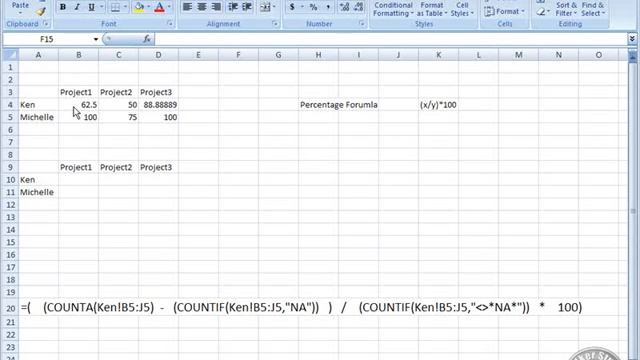Click cell containing 62.5

tap(78, 105)
